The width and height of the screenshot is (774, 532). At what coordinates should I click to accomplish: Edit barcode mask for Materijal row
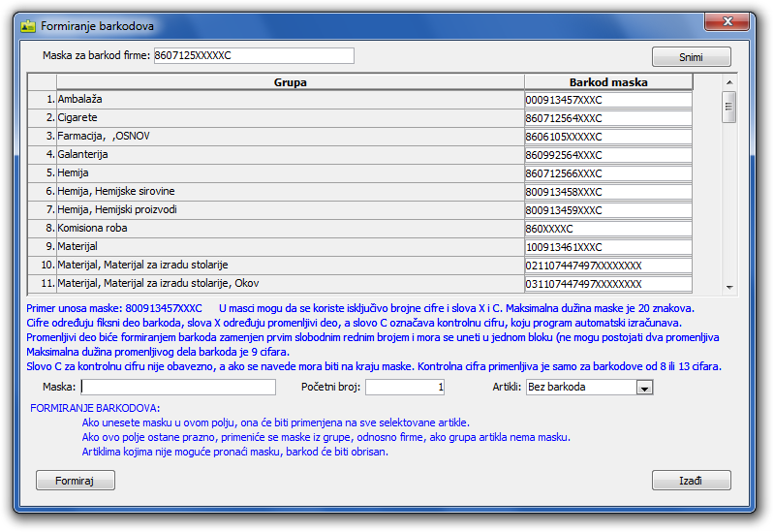click(607, 247)
